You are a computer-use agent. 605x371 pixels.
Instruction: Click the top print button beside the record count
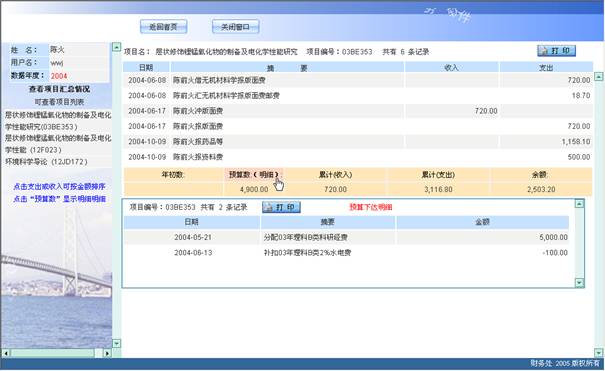(x=556, y=51)
